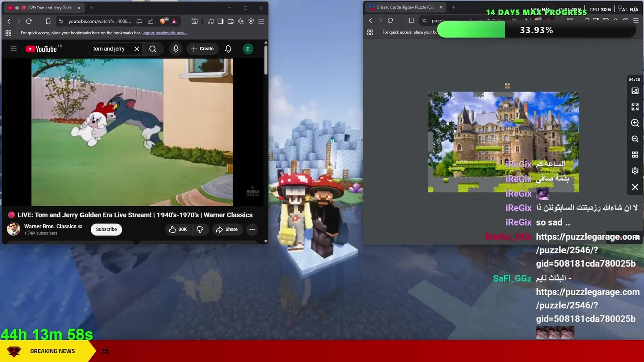This screenshot has height=362, width=644.
Task: Open the YouTube hamburger guide menu
Action: click(14, 49)
